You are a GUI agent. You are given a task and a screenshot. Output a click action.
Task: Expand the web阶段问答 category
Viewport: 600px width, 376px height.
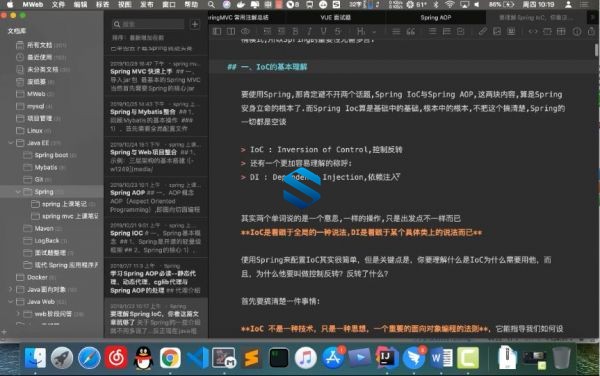pos(18,314)
